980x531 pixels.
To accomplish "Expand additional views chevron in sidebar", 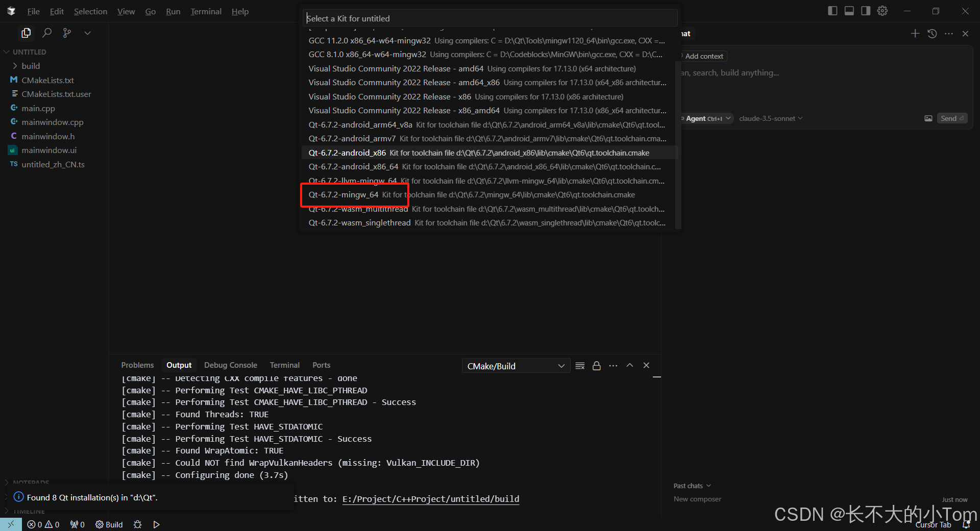I will coord(88,33).
